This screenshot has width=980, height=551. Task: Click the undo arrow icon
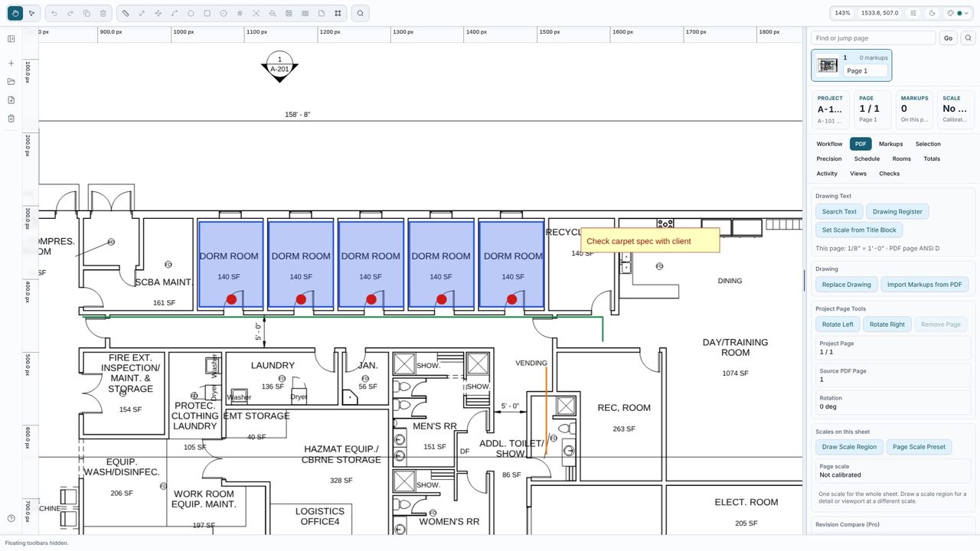pos(54,13)
